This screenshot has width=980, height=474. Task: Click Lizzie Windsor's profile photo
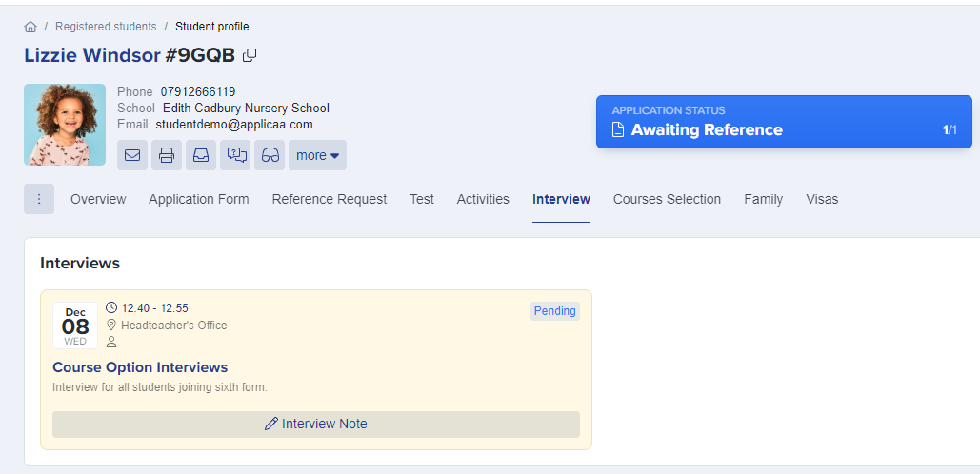(x=65, y=125)
